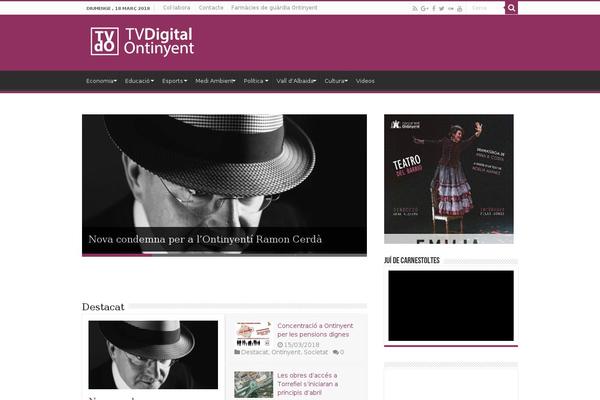Expand the Medi Ambient menu
The image size is (600, 400).
[x=215, y=81]
